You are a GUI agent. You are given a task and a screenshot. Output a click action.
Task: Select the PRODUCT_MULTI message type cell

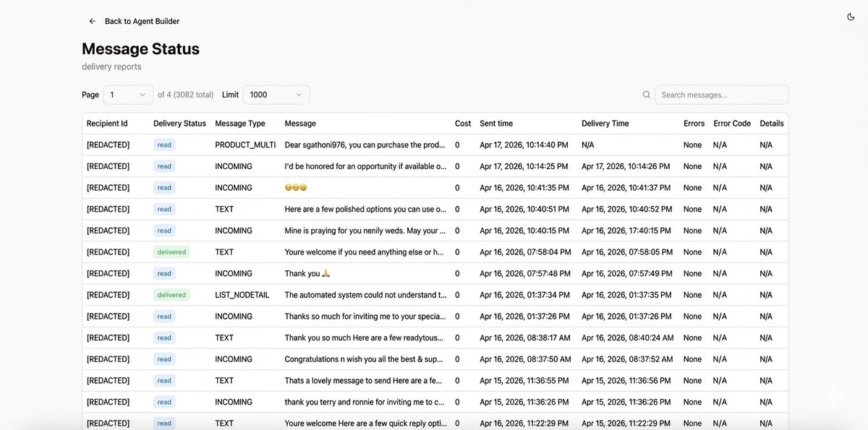[x=245, y=145]
